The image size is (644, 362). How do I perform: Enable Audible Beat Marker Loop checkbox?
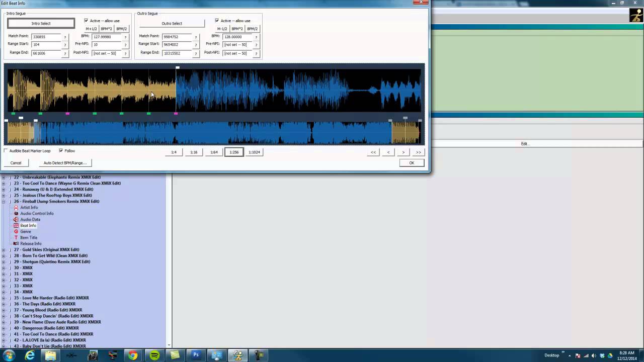click(x=6, y=151)
